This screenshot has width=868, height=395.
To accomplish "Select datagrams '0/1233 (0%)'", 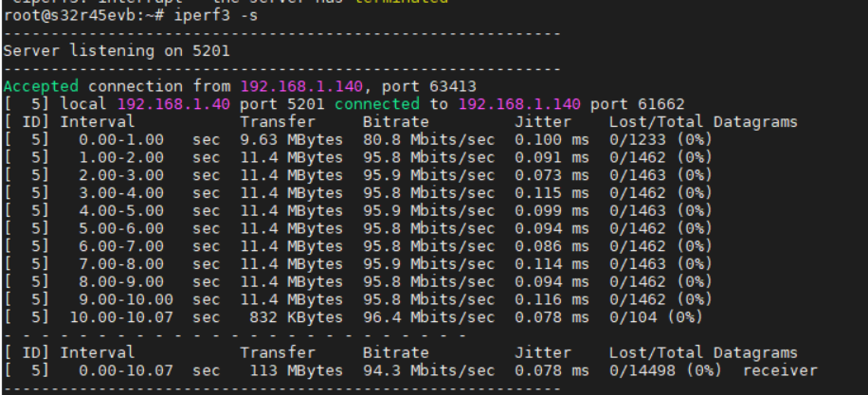I will (661, 139).
